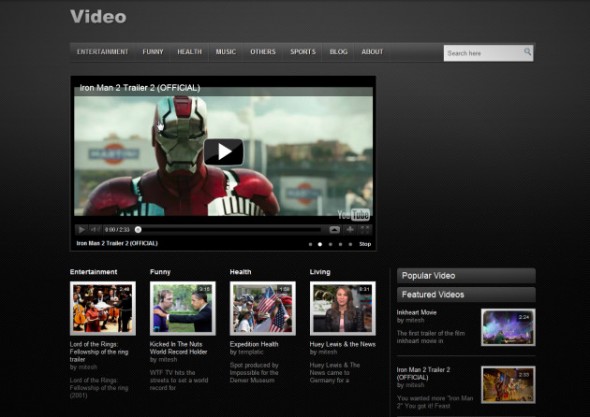Go to the About page
The image size is (590, 417).
pos(372,52)
